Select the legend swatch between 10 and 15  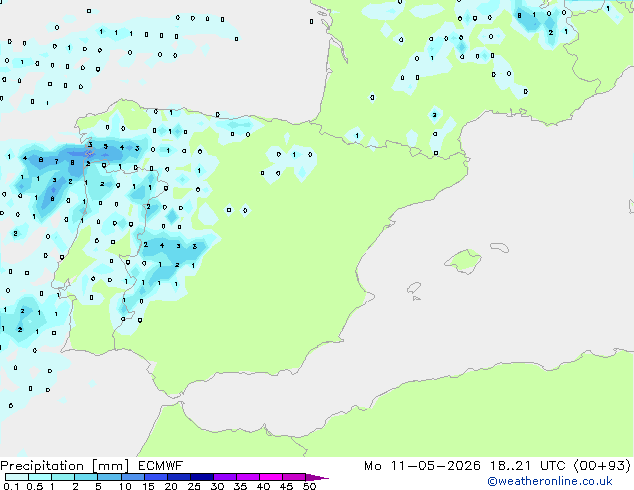click(132, 477)
